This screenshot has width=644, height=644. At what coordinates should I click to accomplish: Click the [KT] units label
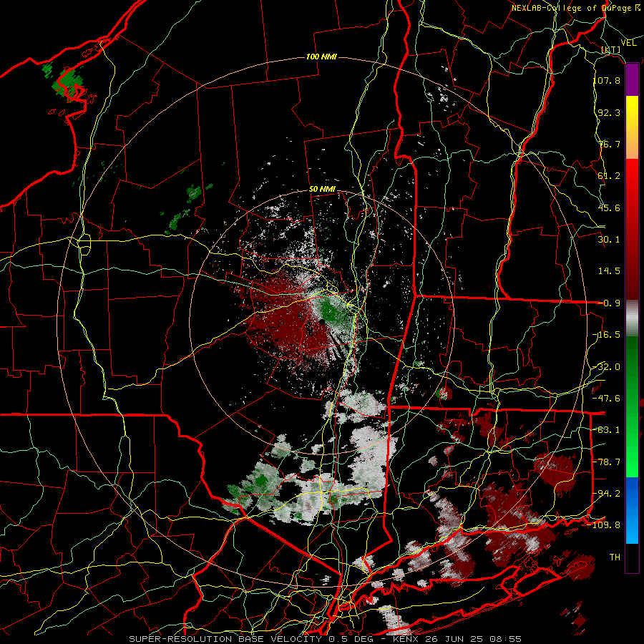610,49
